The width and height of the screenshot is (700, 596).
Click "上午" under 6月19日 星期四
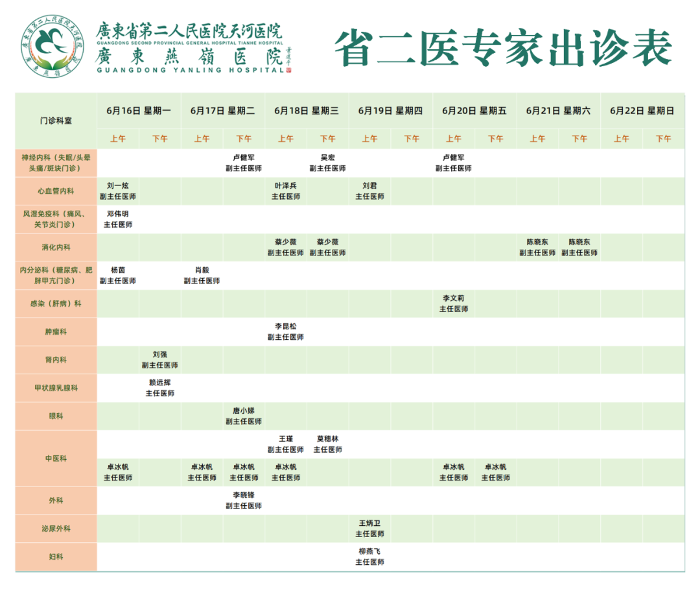tap(369, 139)
